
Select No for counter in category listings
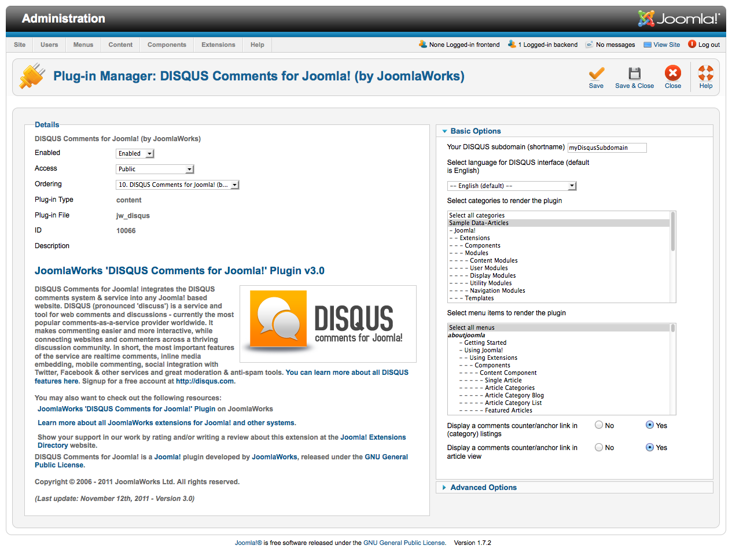tap(599, 425)
